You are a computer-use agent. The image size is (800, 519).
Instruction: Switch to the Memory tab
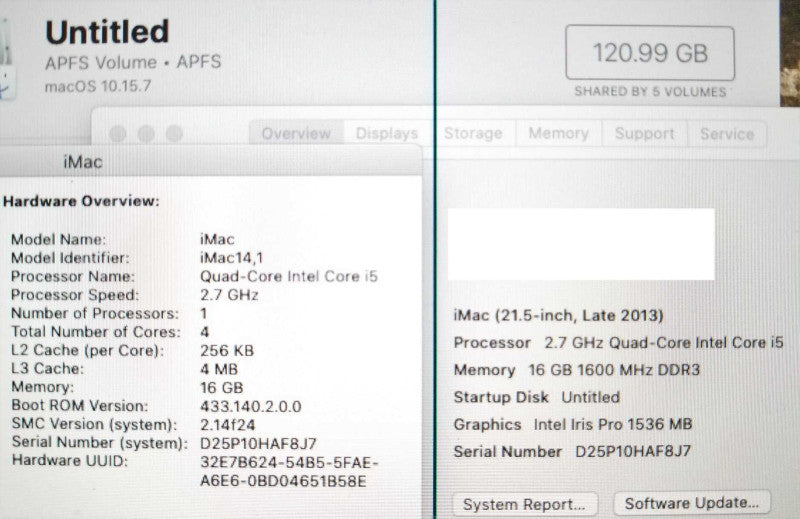559,133
